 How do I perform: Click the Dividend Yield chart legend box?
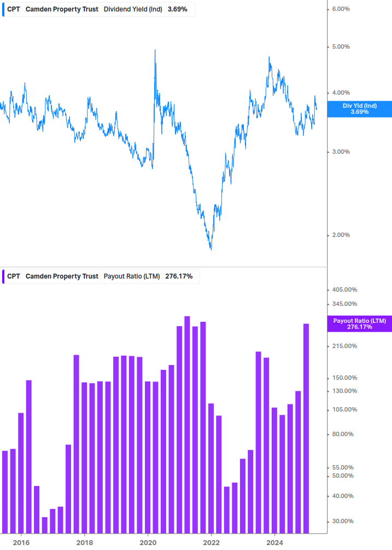point(98,9)
